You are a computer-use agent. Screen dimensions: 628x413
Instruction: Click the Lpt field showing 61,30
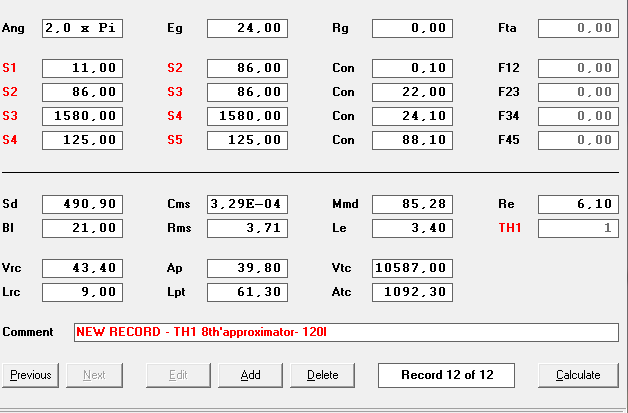coord(248,293)
